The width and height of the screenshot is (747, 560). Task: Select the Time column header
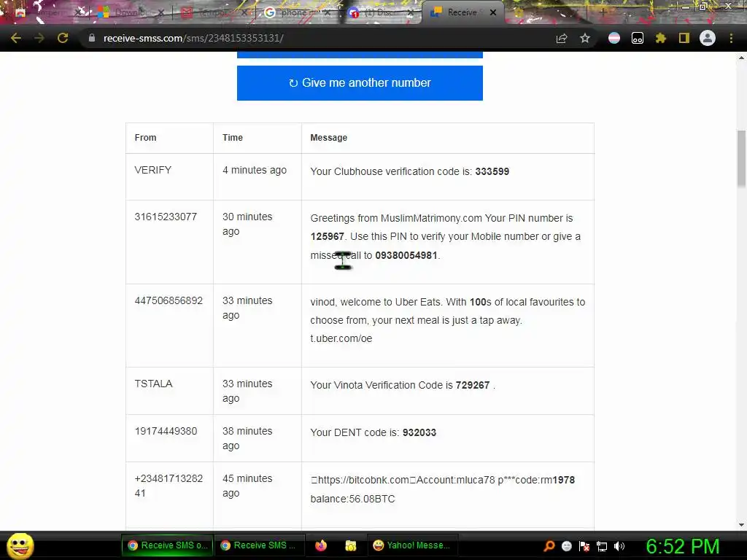[233, 138]
